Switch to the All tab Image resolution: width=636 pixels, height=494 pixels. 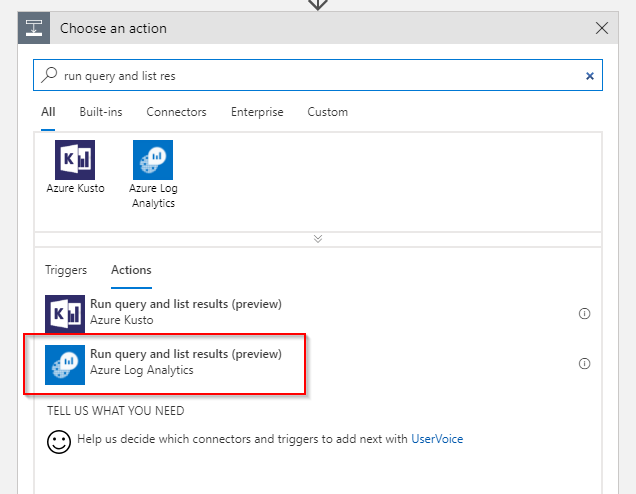click(48, 112)
